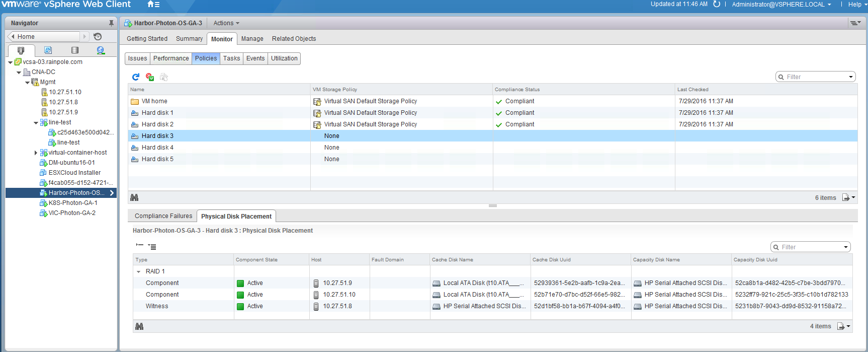Open the Networking inventory view icon
The height and width of the screenshot is (352, 868).
click(x=101, y=50)
